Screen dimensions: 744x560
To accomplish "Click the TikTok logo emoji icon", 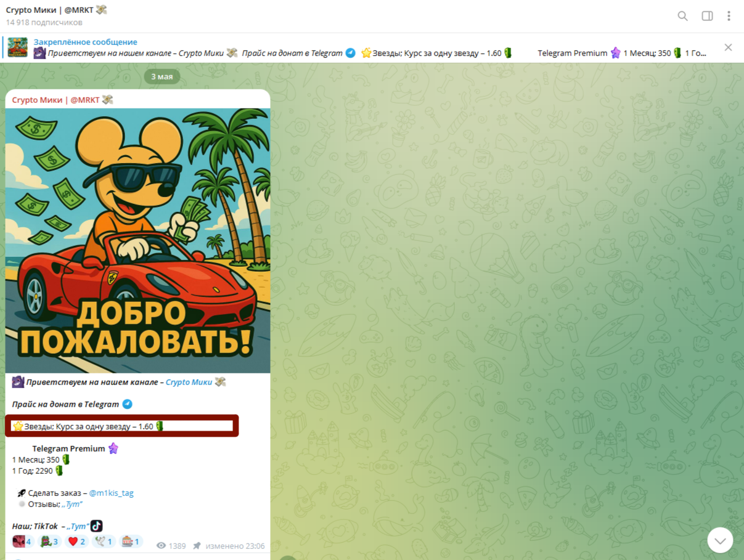I will [x=96, y=526].
